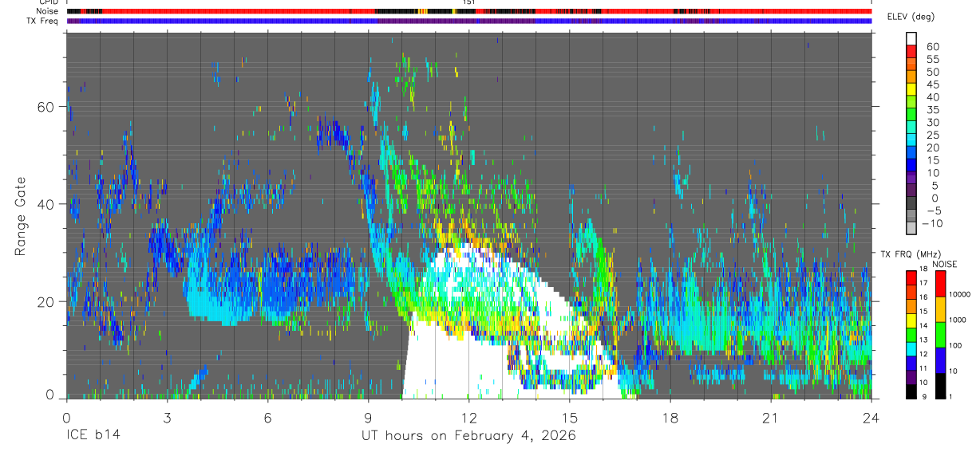Viewport: 980px width, 452px height.
Task: Click the cyan 20–25 ELEV colorbar swatch
Action: click(911, 140)
